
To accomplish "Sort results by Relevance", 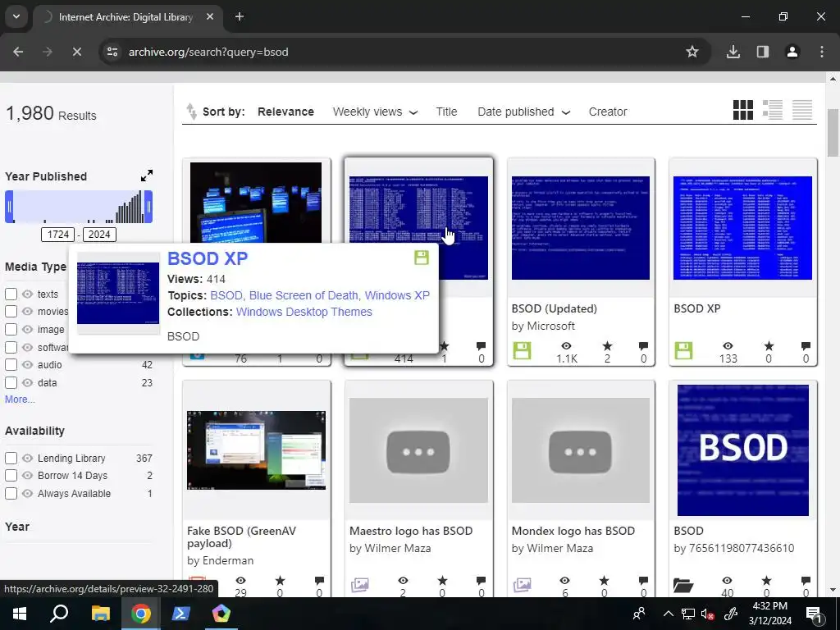I will click(285, 112).
